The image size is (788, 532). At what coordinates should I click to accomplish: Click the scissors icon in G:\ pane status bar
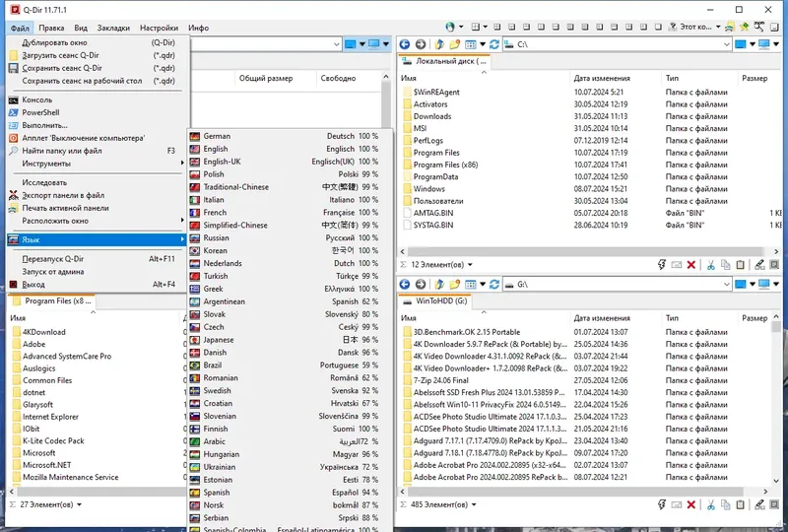click(x=710, y=504)
